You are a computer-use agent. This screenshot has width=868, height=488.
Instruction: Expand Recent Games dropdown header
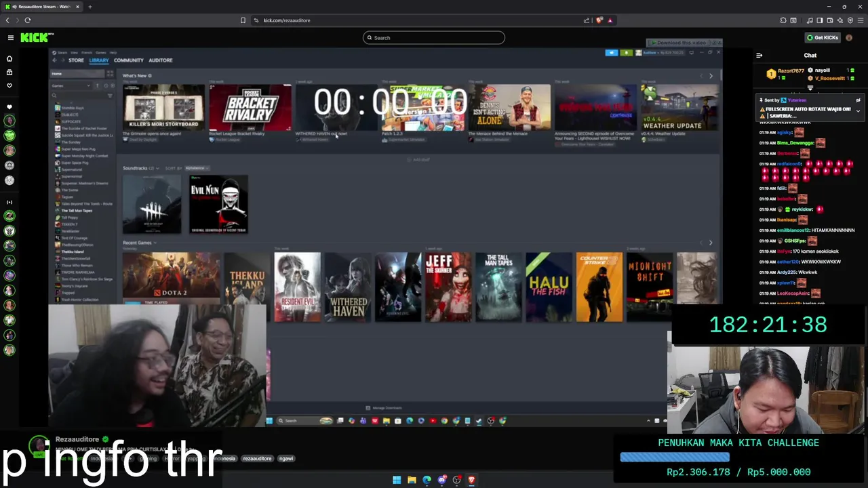140,243
